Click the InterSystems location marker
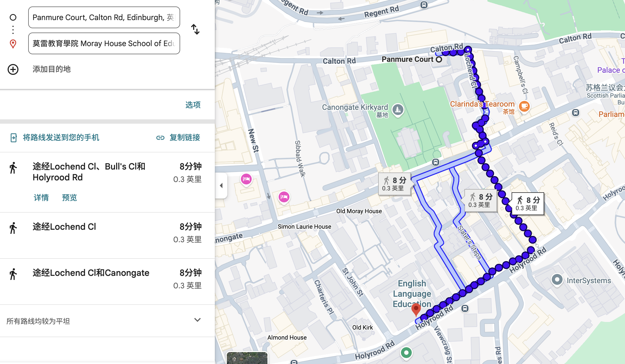625x364 pixels. click(557, 279)
